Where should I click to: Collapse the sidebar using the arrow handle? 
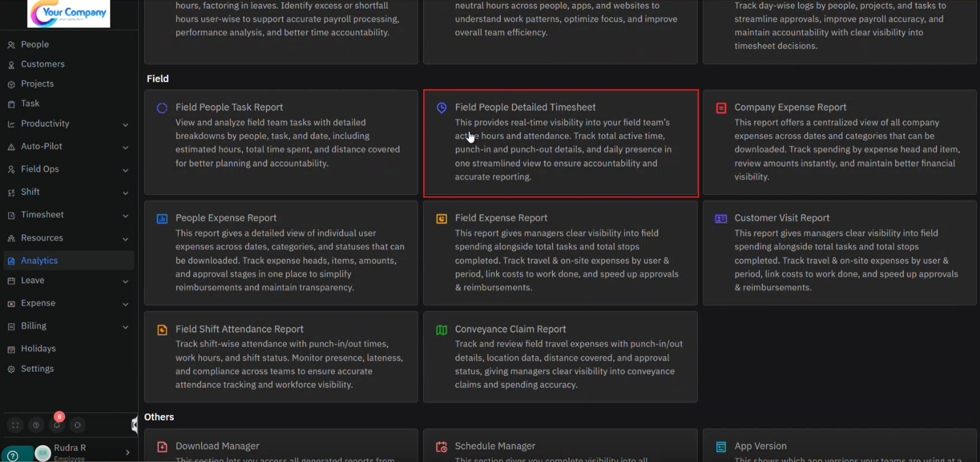click(x=134, y=425)
